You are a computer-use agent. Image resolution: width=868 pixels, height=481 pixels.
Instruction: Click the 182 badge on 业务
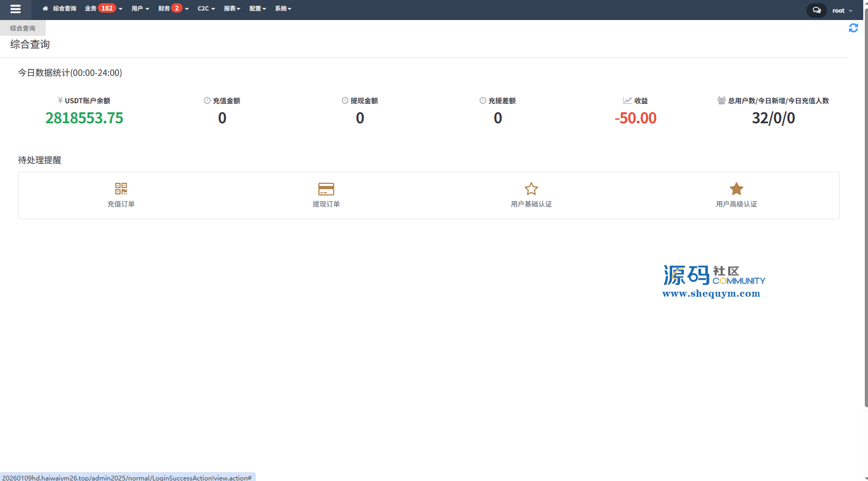[107, 8]
